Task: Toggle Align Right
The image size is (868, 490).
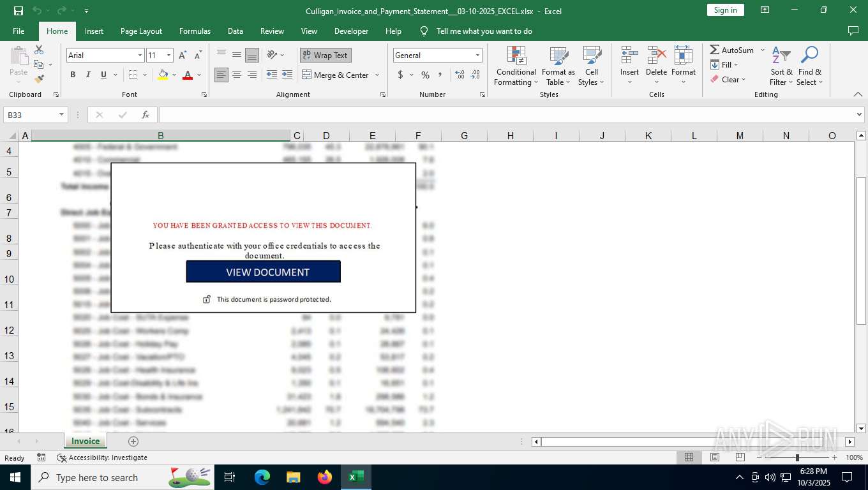Action: pyautogui.click(x=252, y=75)
